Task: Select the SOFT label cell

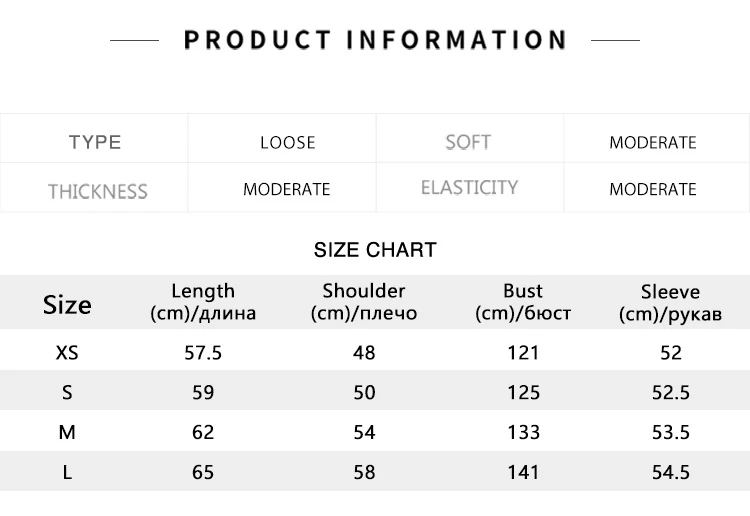Action: click(x=468, y=142)
